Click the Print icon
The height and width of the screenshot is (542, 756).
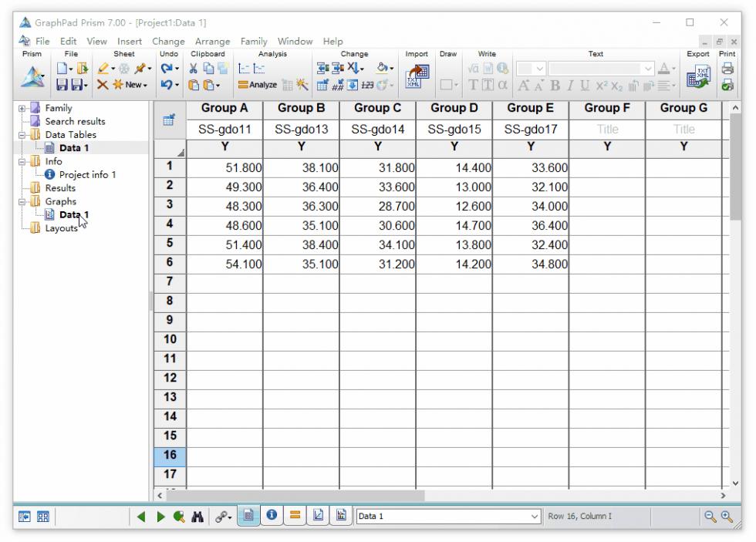pyautogui.click(x=727, y=69)
